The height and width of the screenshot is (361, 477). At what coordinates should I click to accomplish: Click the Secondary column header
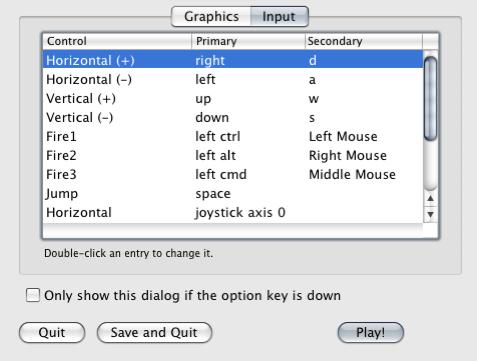(364, 41)
